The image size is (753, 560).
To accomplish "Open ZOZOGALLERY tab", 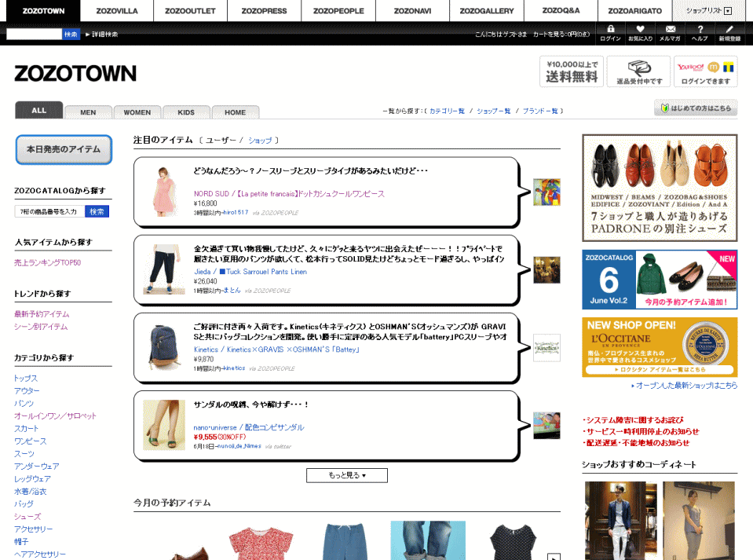I will pyautogui.click(x=487, y=10).
